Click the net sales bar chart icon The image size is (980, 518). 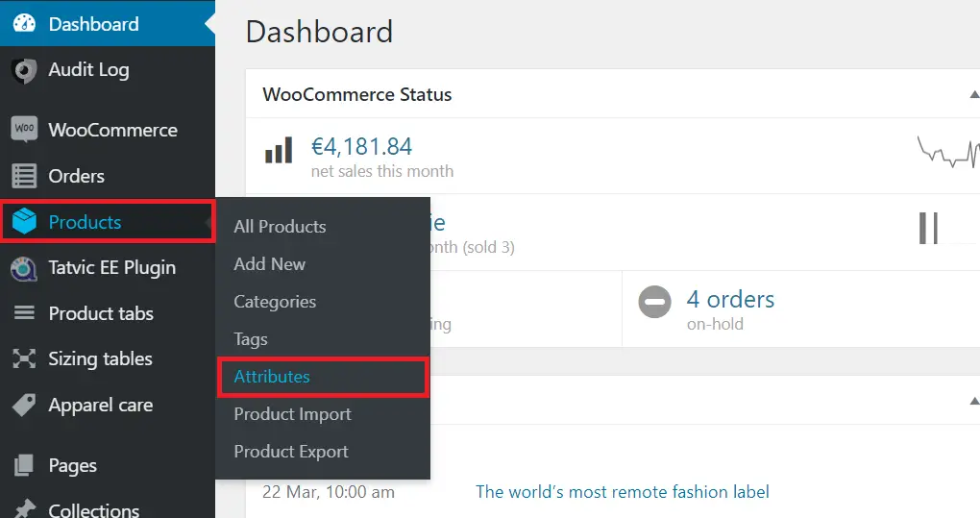[279, 151]
